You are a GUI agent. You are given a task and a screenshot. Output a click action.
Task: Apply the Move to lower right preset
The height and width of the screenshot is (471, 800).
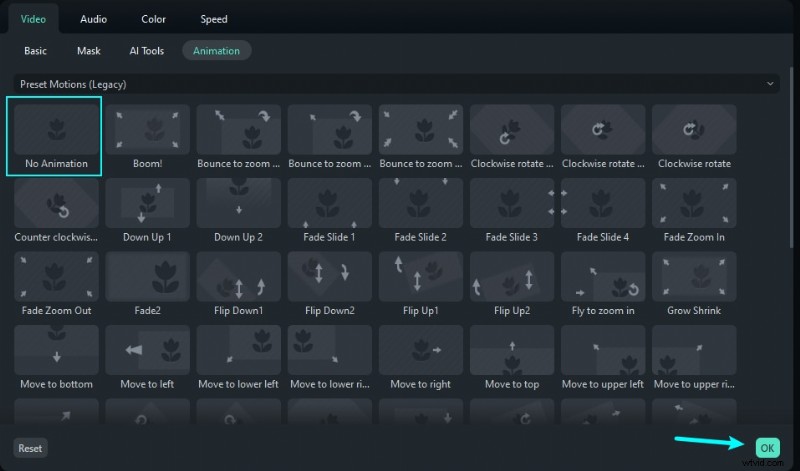pos(330,357)
